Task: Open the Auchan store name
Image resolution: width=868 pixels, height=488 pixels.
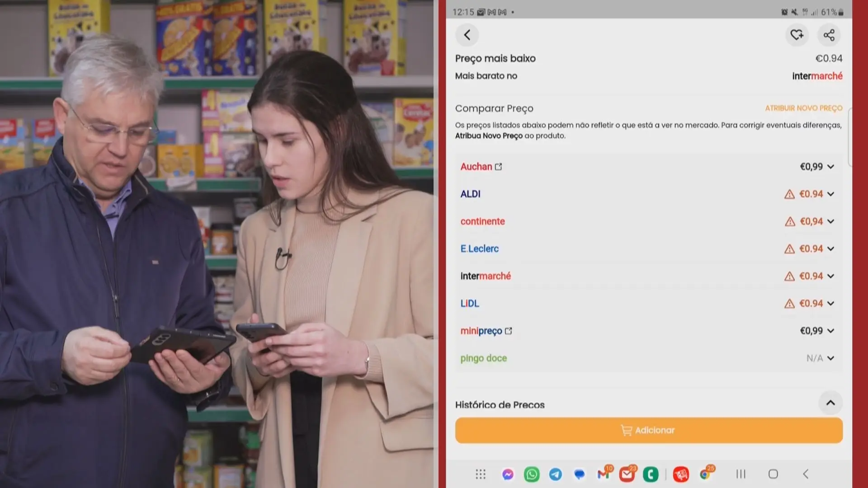Action: [476, 167]
